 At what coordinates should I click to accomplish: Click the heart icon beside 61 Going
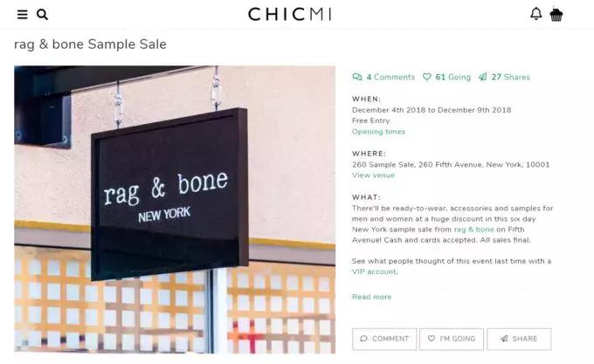(x=427, y=77)
